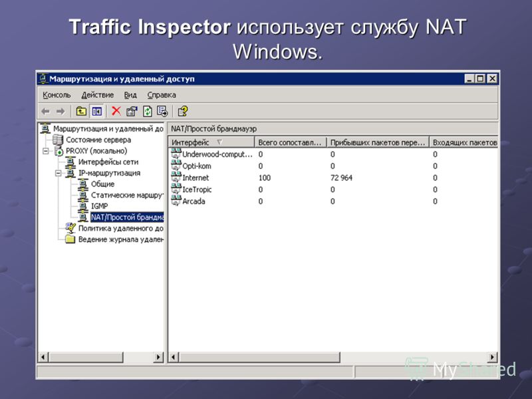Image resolution: width=532 pixels, height=399 pixels.
Task: Collapse the PROXY (локально) tree node
Action: (46, 151)
